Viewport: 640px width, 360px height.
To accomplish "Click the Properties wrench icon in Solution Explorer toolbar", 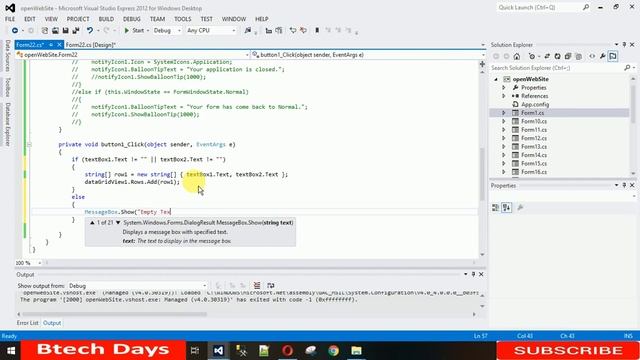I will coord(602,56).
